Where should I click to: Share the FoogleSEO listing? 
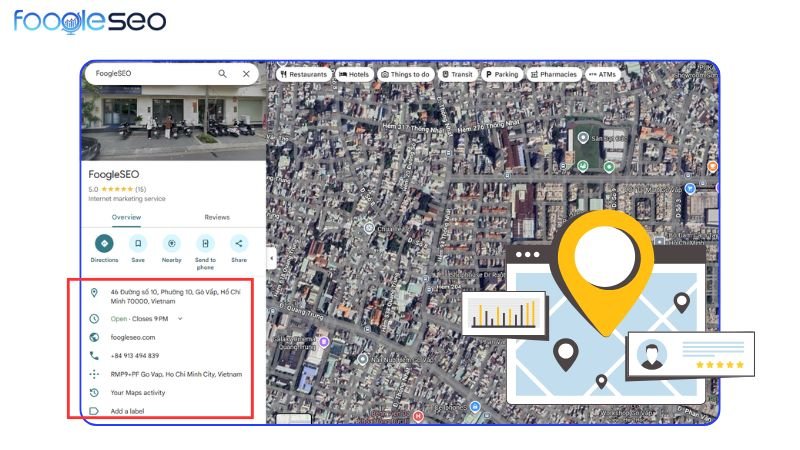point(239,243)
